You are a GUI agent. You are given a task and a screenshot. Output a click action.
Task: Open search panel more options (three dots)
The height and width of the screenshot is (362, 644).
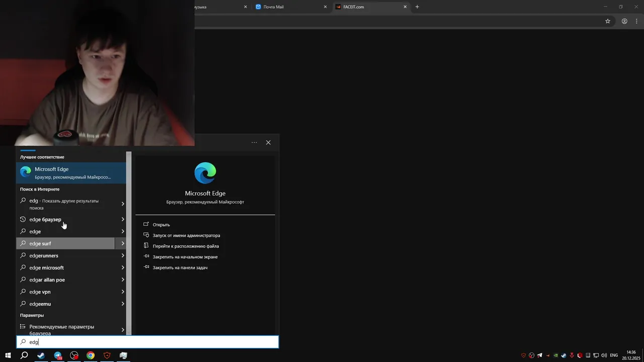(254, 142)
